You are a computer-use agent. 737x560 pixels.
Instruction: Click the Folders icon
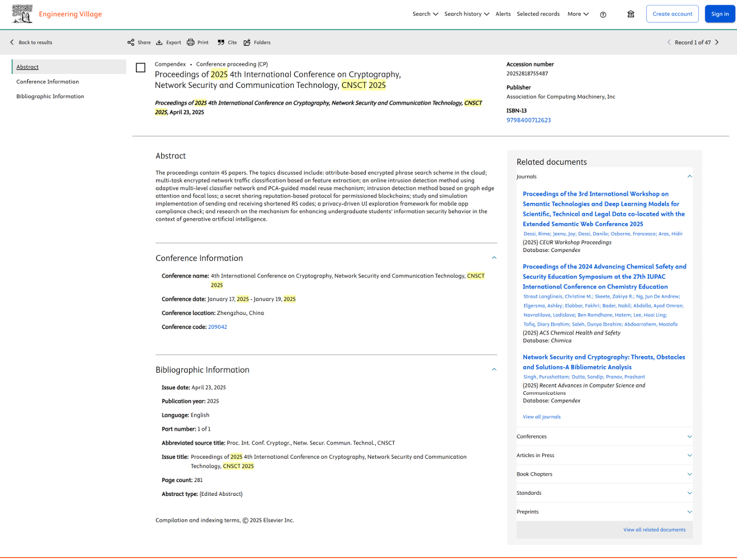tap(247, 42)
